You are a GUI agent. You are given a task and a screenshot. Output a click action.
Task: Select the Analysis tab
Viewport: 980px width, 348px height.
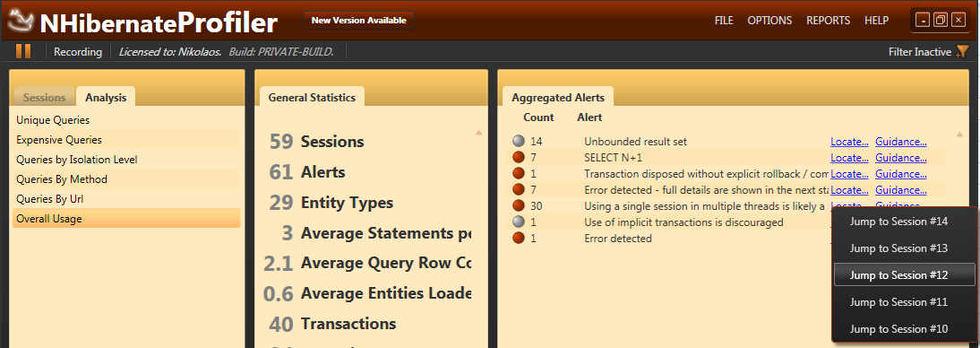click(x=106, y=97)
